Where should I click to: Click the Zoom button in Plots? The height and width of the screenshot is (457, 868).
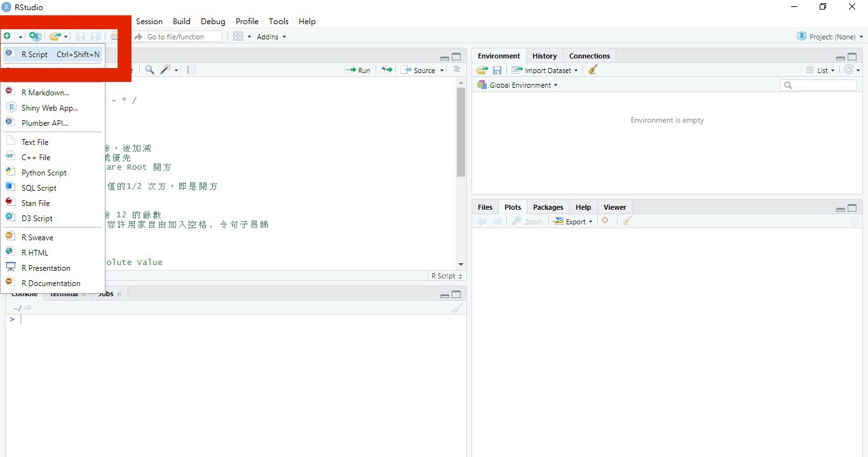pos(528,221)
